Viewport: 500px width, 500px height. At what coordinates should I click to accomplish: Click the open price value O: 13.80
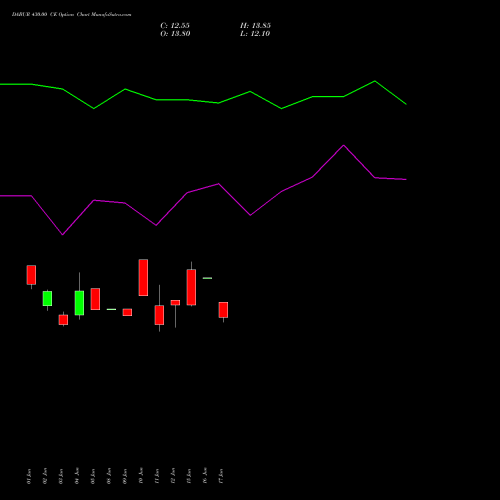click(175, 34)
